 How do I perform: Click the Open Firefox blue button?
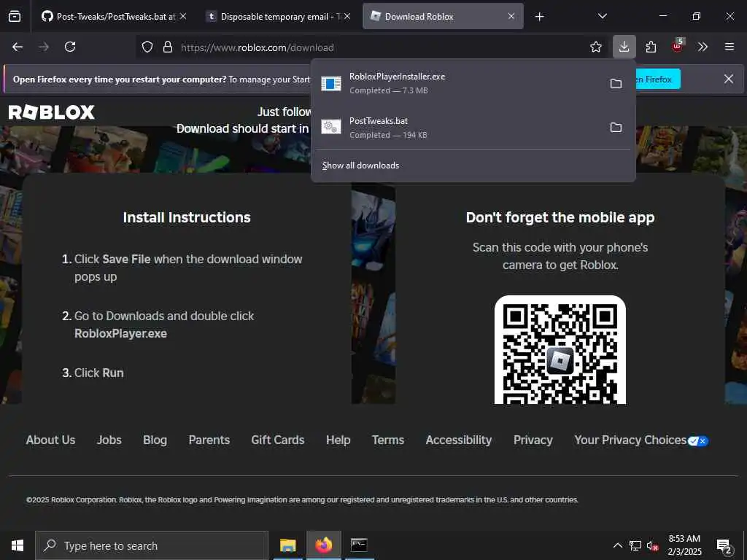[x=657, y=79]
